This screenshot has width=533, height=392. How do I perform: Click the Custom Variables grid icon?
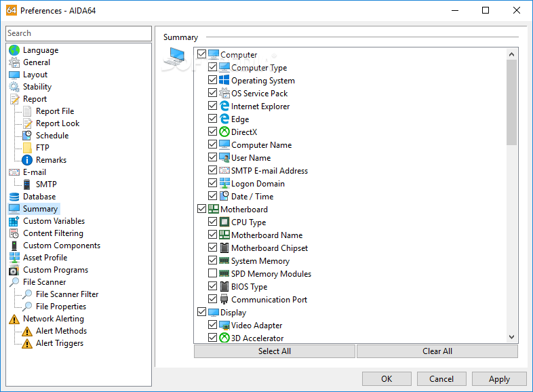14,221
